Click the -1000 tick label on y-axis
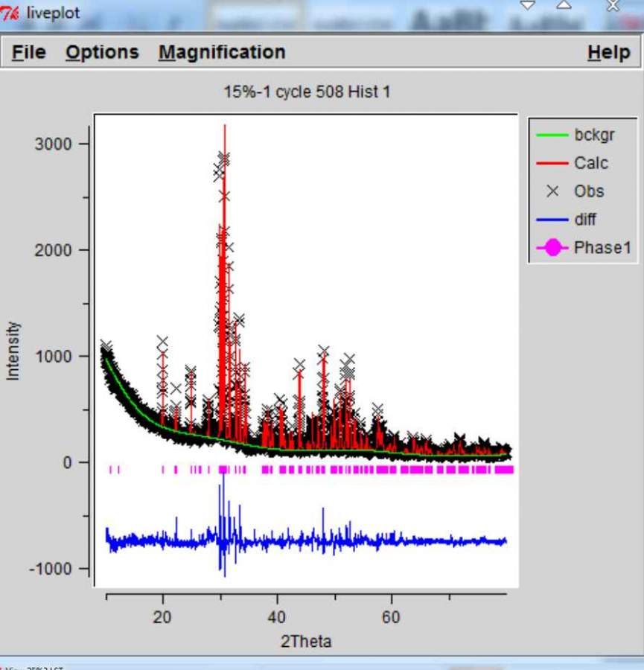Screen dimensions: 644x670 pyautogui.click(x=50, y=569)
